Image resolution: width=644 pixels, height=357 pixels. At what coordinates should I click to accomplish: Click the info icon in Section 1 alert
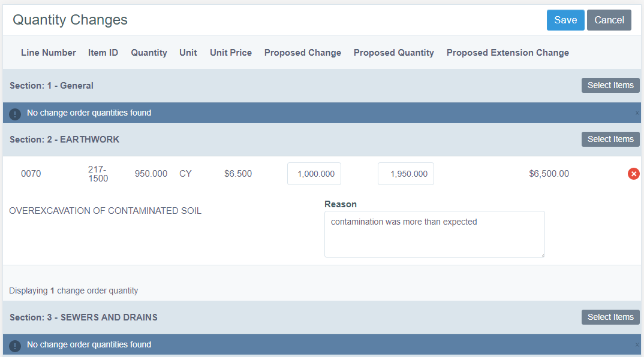pos(15,113)
